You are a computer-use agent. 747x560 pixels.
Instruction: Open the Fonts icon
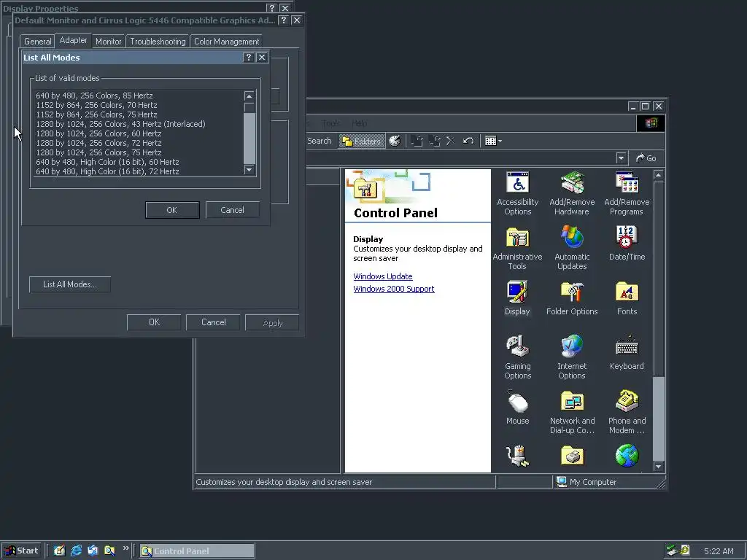point(627,298)
